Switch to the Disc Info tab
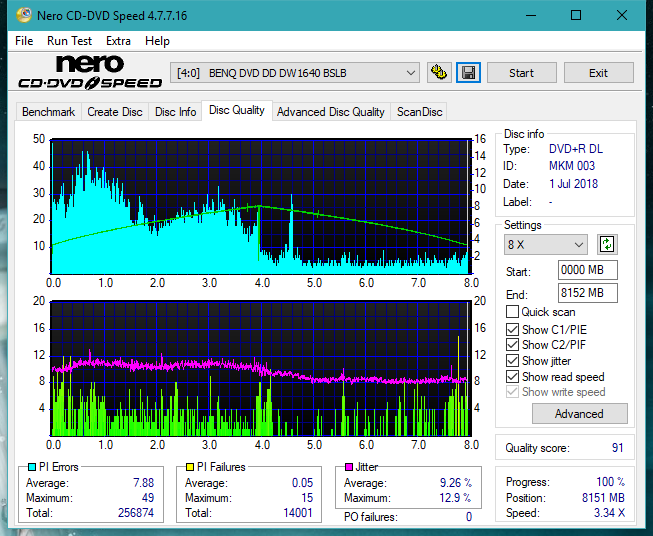 175,112
